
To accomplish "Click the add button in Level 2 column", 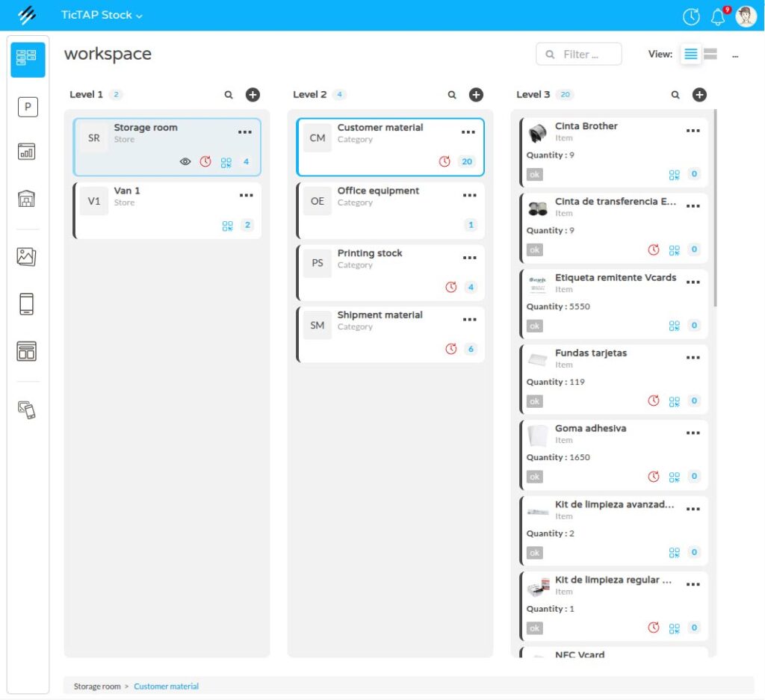I will coord(476,95).
